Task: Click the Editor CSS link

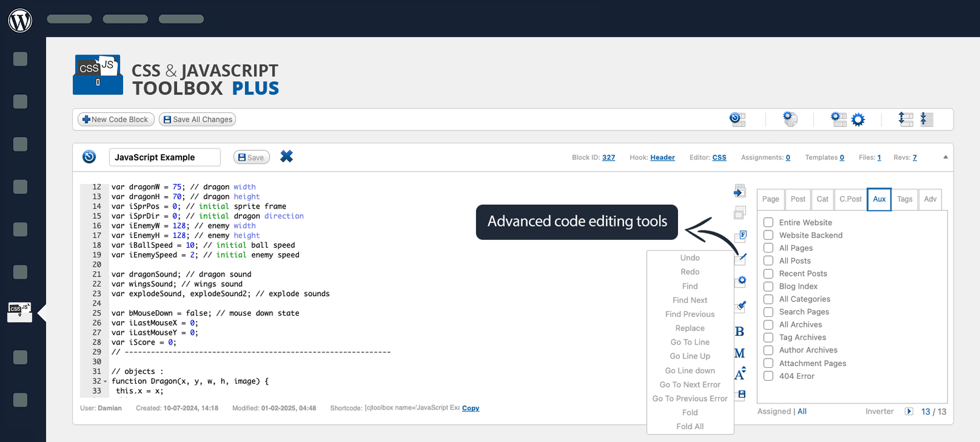Action: (x=719, y=158)
